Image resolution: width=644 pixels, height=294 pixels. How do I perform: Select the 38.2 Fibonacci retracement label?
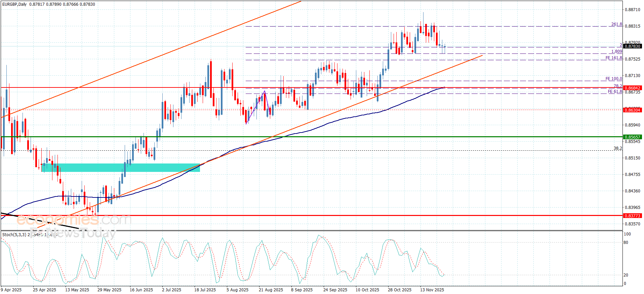click(617, 148)
